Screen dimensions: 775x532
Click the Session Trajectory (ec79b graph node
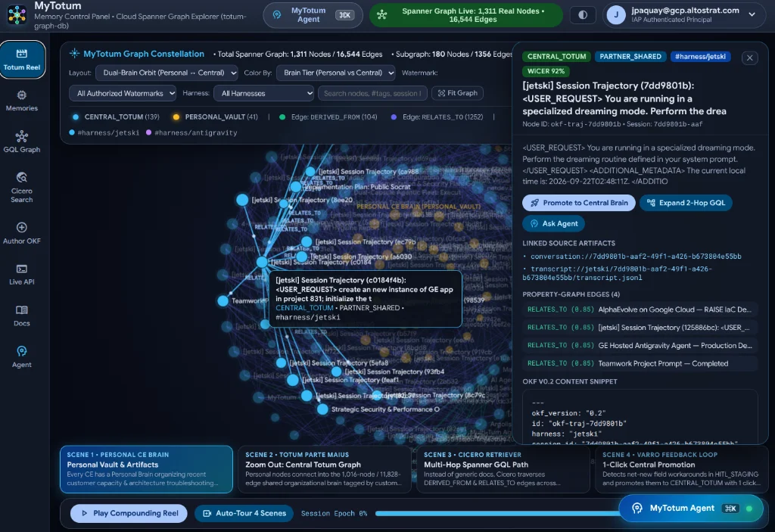pyautogui.click(x=307, y=241)
